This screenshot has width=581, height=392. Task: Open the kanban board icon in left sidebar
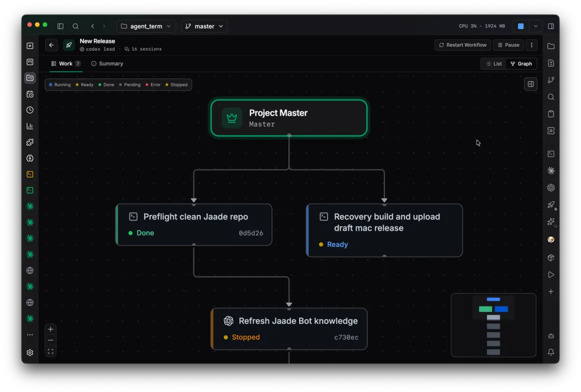pyautogui.click(x=30, y=62)
